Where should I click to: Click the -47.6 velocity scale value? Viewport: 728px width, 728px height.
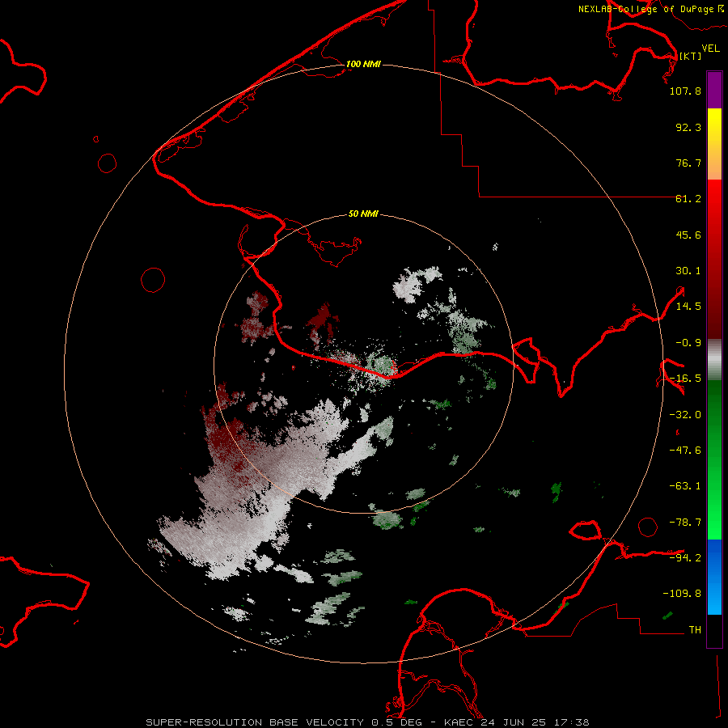point(685,451)
